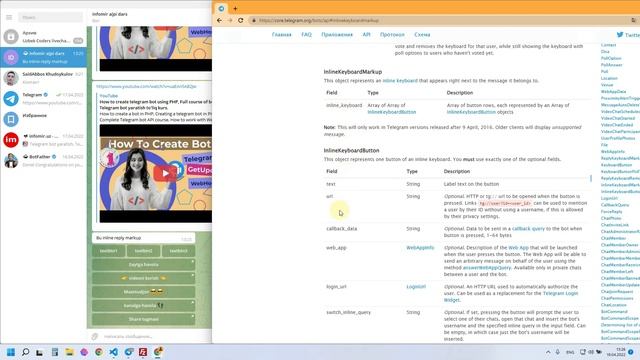
Task: Click the browser address bar URL
Action: [x=319, y=20]
